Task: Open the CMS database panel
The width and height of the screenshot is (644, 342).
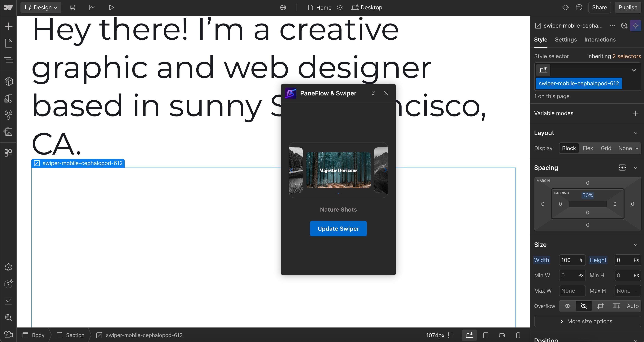Action: pos(73,7)
